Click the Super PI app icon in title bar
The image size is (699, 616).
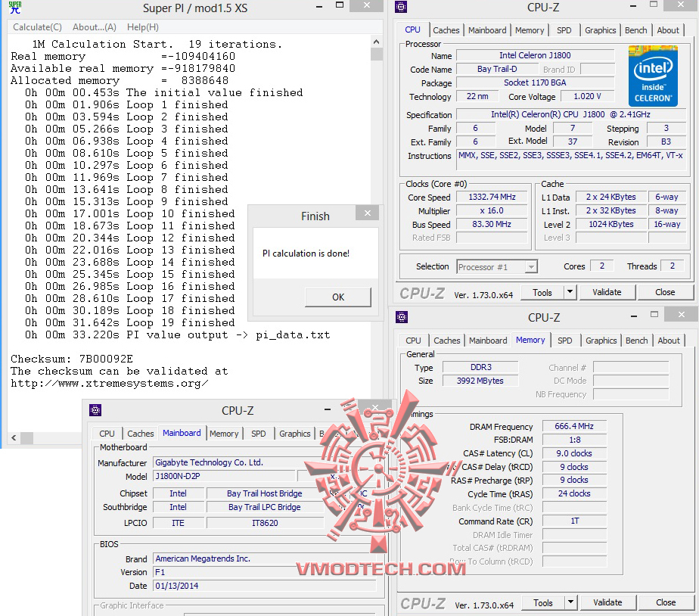click(x=15, y=8)
